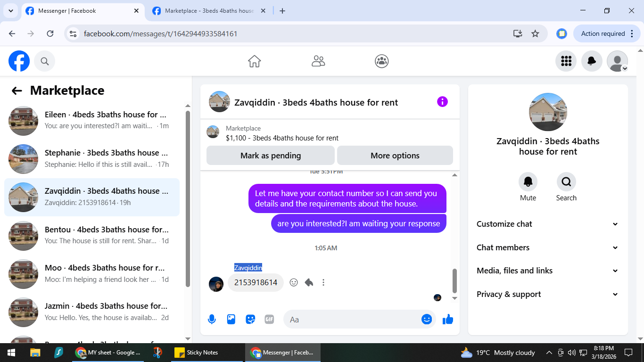Click the browser address bar URL
Viewport: 644px width, 362px height.
tap(160, 33)
